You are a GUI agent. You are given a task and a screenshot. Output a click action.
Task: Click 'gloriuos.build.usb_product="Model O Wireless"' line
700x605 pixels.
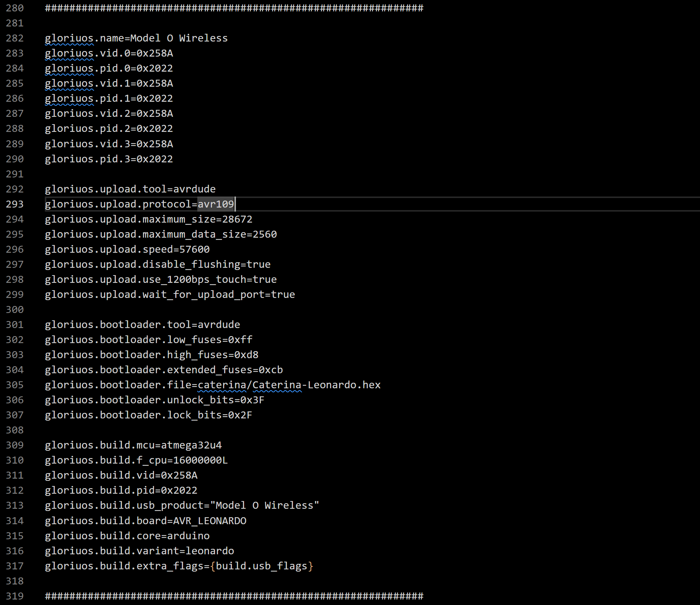[x=182, y=505]
